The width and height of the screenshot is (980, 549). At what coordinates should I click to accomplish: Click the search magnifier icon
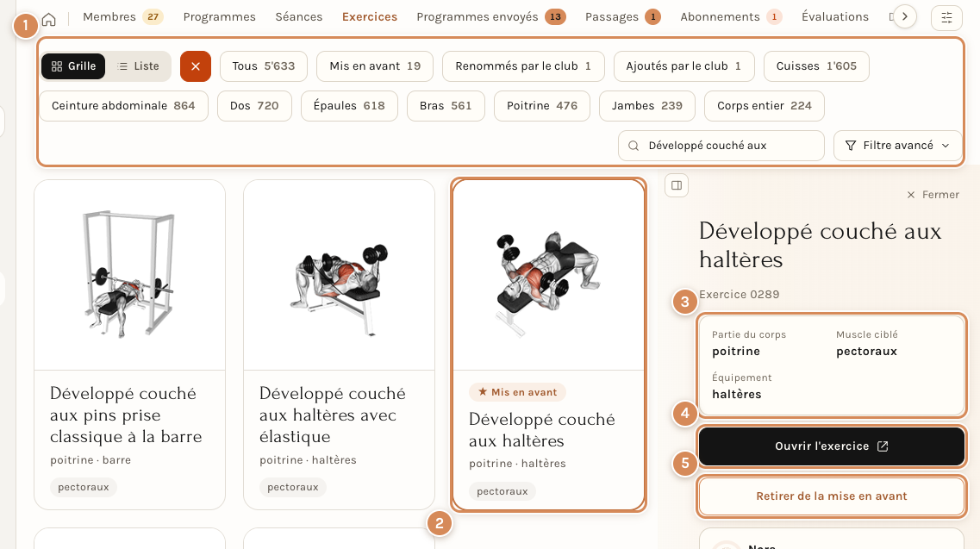pyautogui.click(x=634, y=146)
